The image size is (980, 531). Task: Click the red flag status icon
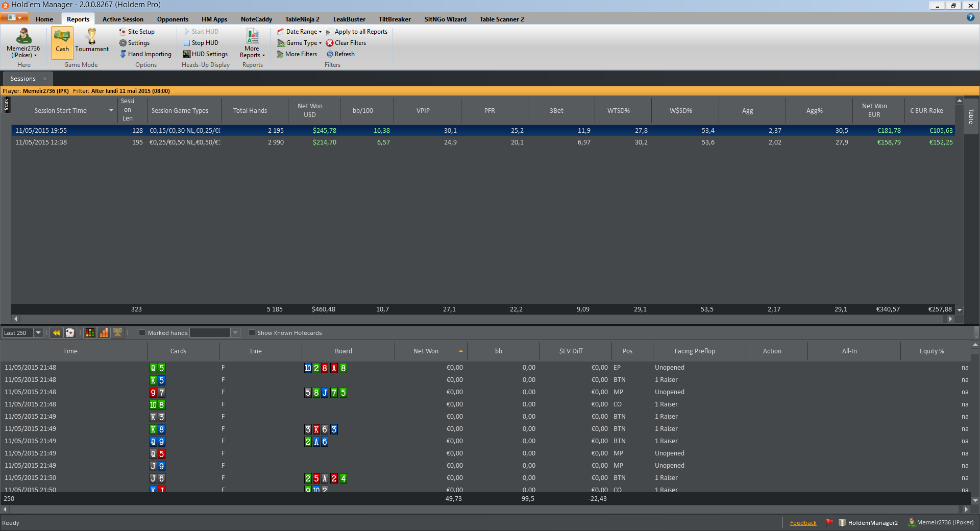point(829,522)
